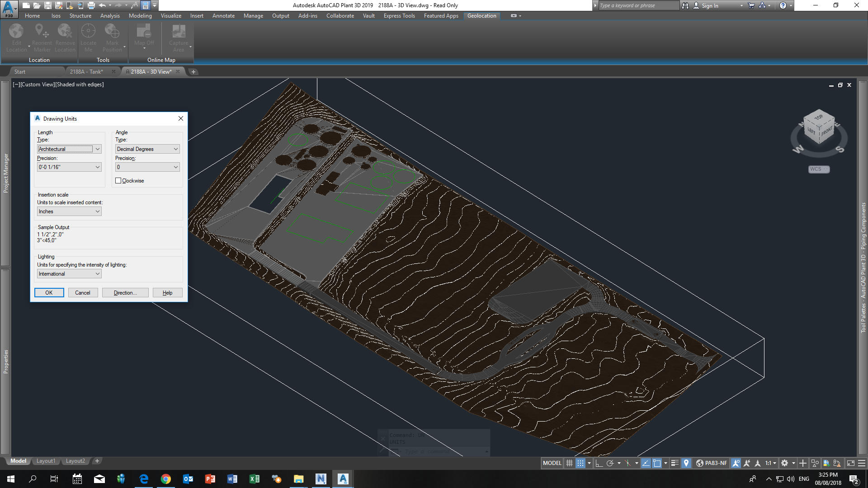The width and height of the screenshot is (868, 488).
Task: Toggle snap mode in status bar
Action: click(x=580, y=463)
